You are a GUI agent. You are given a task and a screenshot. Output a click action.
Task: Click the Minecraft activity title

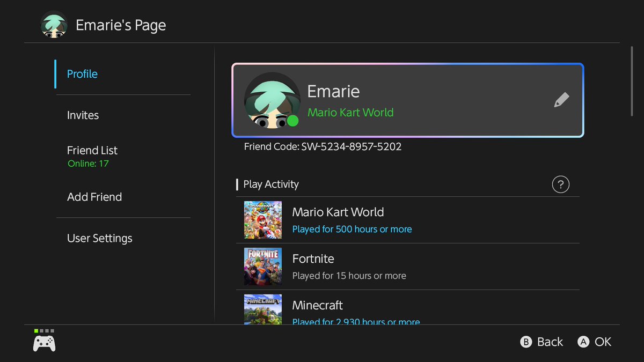coord(318,305)
